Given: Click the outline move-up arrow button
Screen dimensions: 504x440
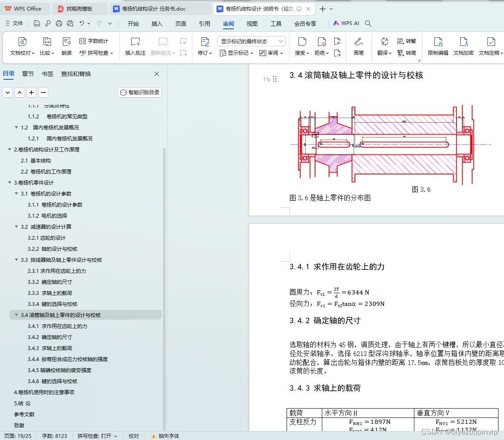Looking at the screenshot, I should click(20, 92).
